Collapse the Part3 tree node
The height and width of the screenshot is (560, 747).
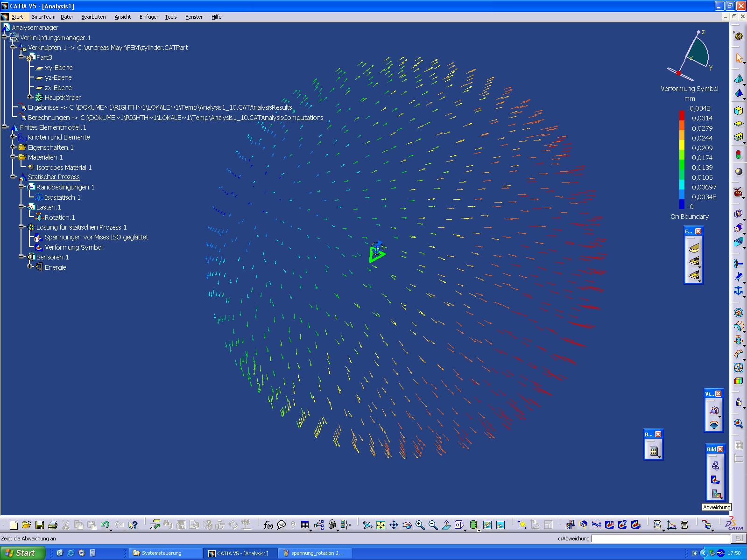(x=21, y=57)
